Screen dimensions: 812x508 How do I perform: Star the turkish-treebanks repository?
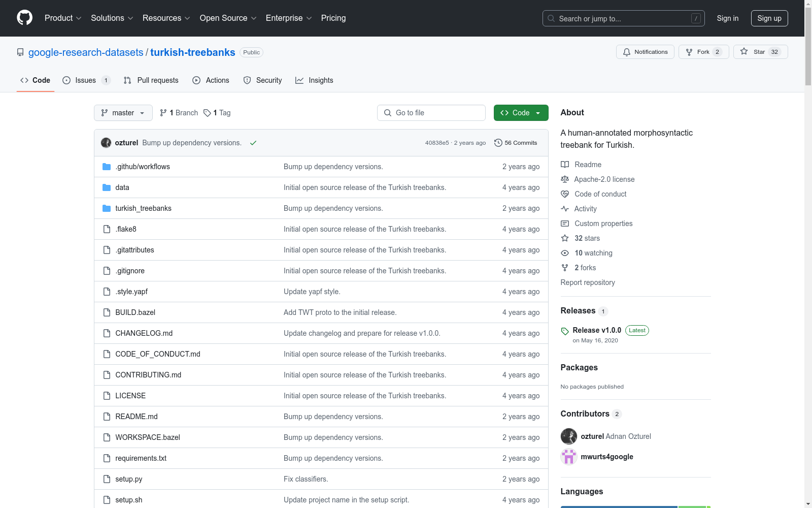761,52
